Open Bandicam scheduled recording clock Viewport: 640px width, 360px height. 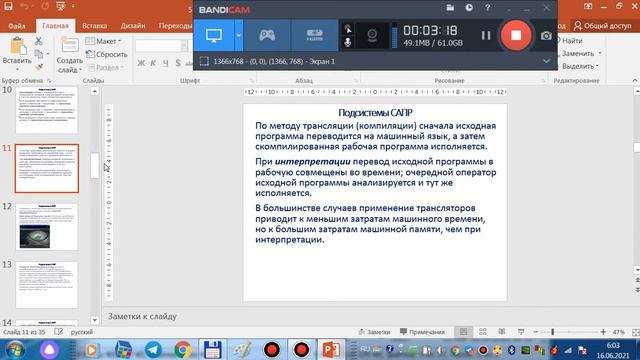pos(469,8)
